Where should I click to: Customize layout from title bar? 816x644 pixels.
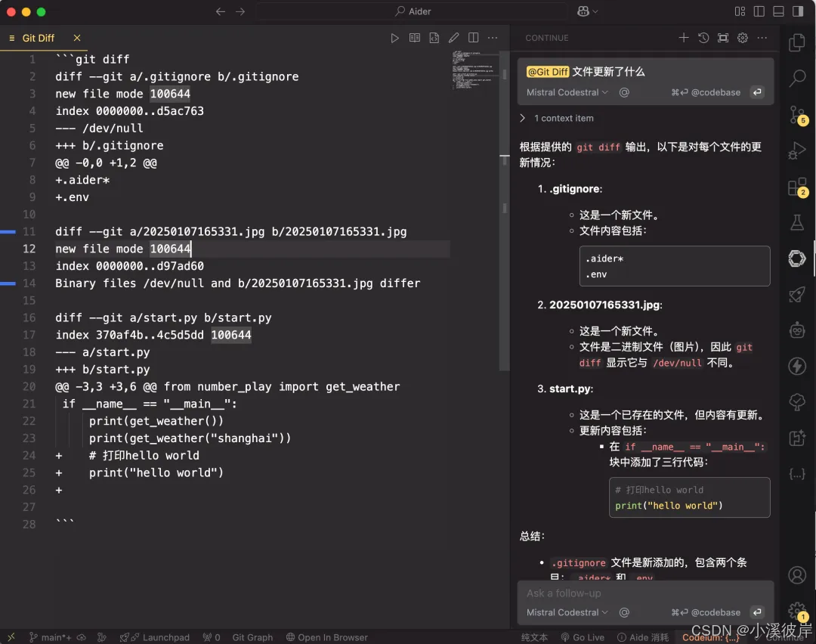click(x=740, y=11)
